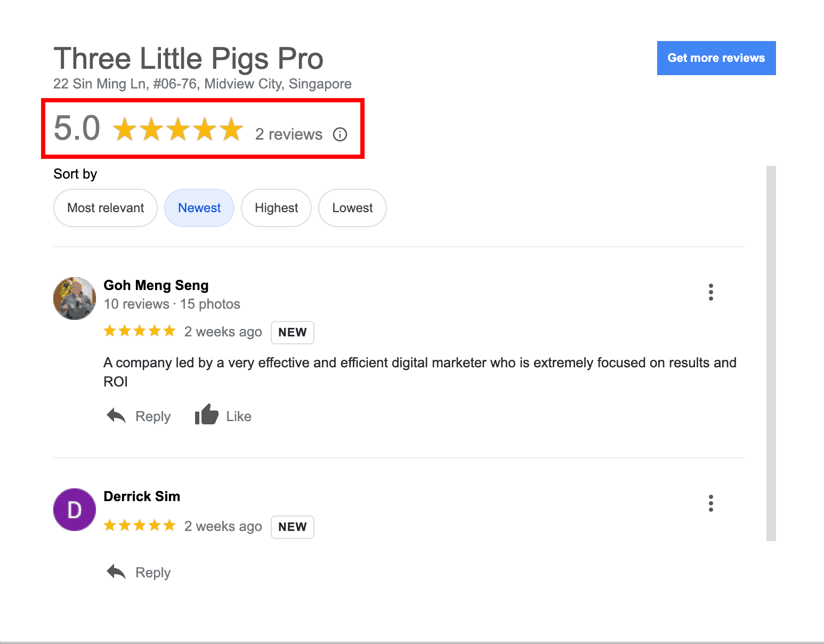Click the info icon beside 2 reviews

[340, 134]
